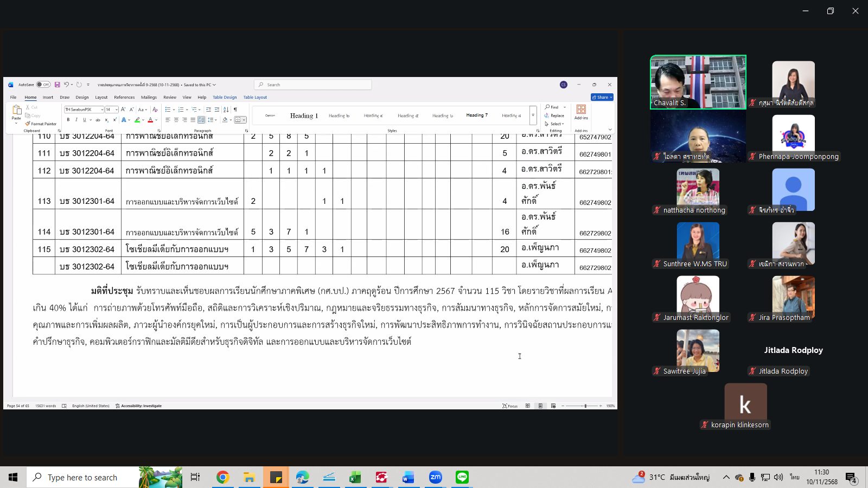The width and height of the screenshot is (868, 488).
Task: Click the Save icon in title bar
Action: point(57,85)
